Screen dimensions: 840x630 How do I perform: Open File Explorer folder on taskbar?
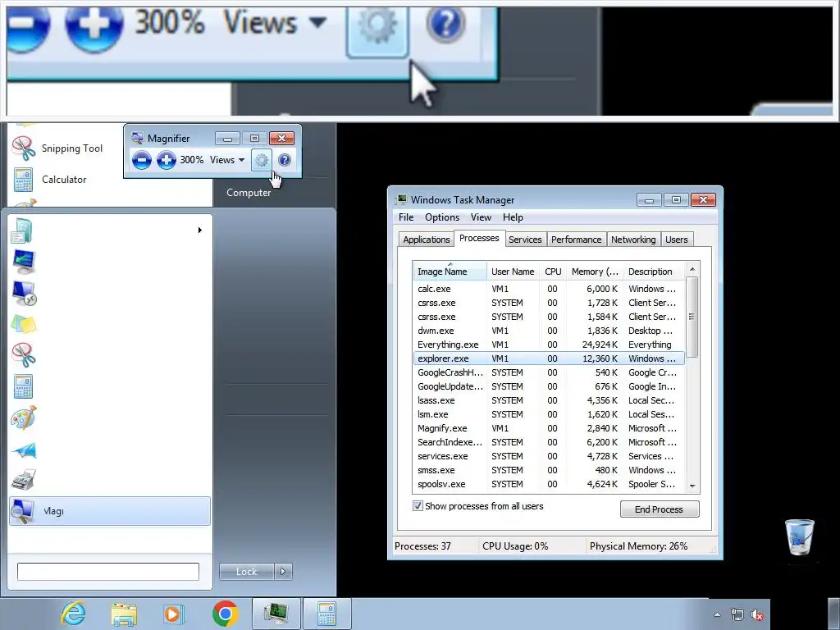pos(124,614)
